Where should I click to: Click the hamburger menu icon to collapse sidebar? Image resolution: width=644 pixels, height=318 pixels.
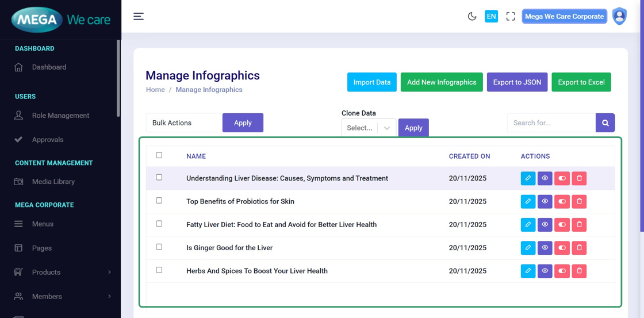[x=139, y=16]
